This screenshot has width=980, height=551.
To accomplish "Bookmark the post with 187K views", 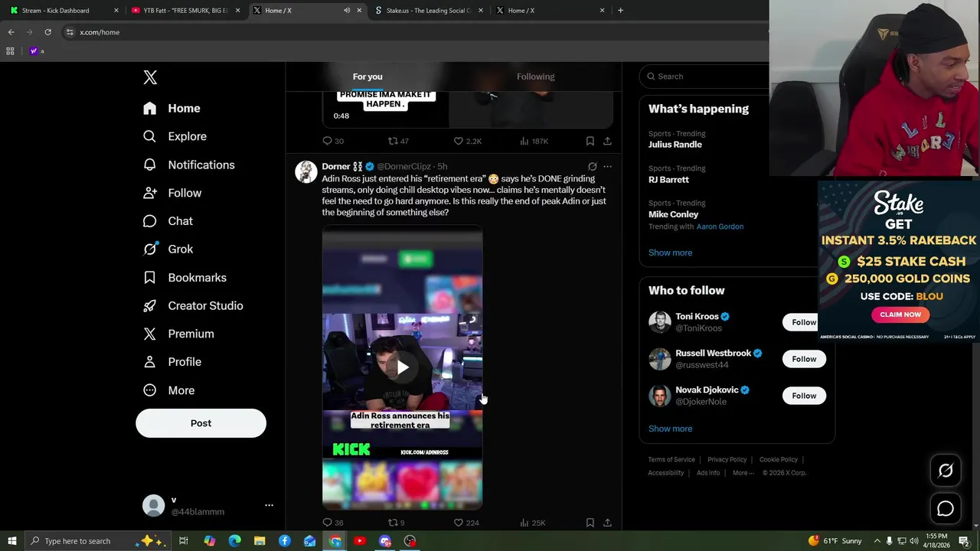I will [590, 141].
